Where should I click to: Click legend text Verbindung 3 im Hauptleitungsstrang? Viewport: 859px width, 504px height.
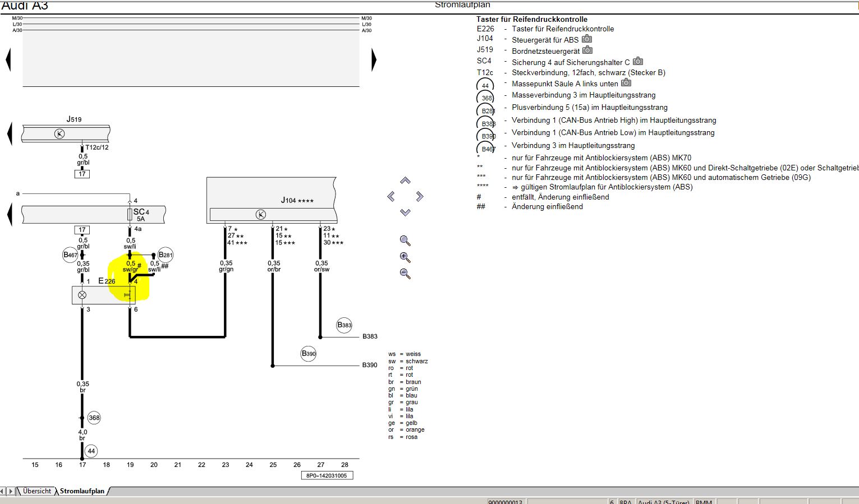[573, 145]
